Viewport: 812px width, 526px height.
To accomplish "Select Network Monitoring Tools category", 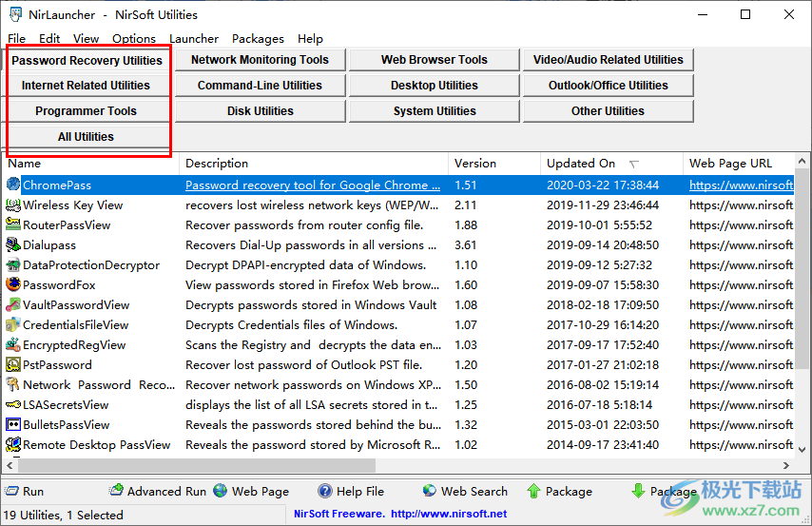I will click(x=260, y=60).
